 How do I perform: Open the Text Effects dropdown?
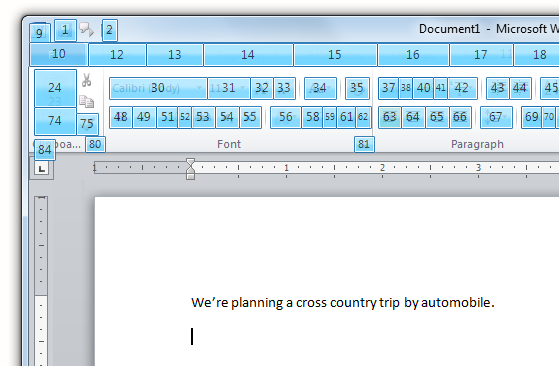coord(286,117)
